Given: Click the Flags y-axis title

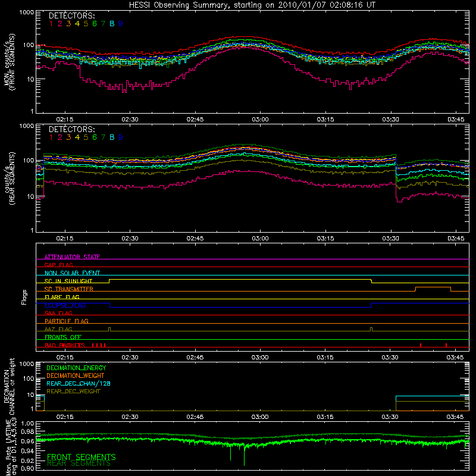Looking at the screenshot, I should tap(24, 297).
